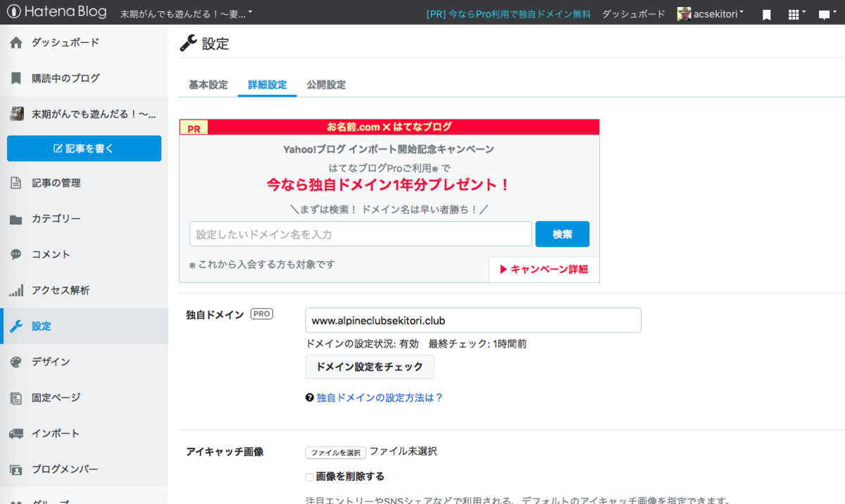The width and height of the screenshot is (845, 504).
Task: Click the ドメイン設定をチェック button
Action: (369, 367)
